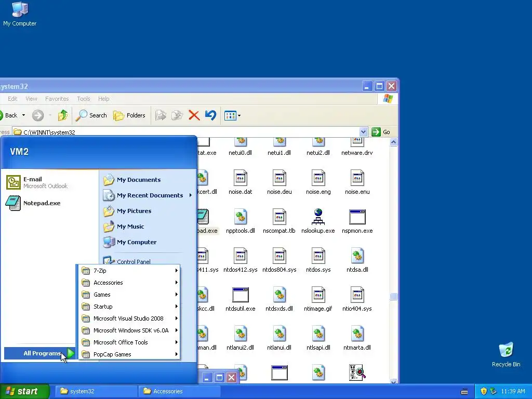Expand My Recent Documents submenu

click(148, 195)
